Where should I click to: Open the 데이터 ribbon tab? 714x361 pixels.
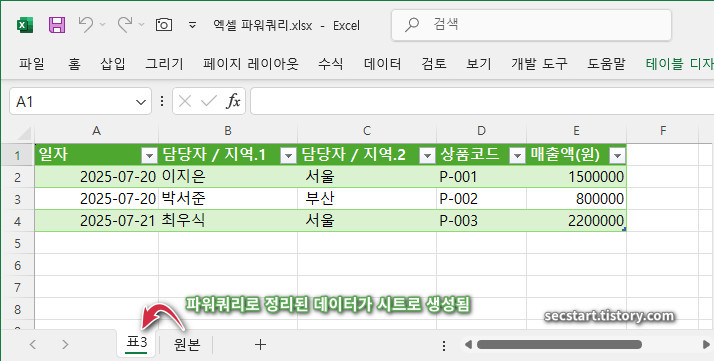[x=382, y=64]
